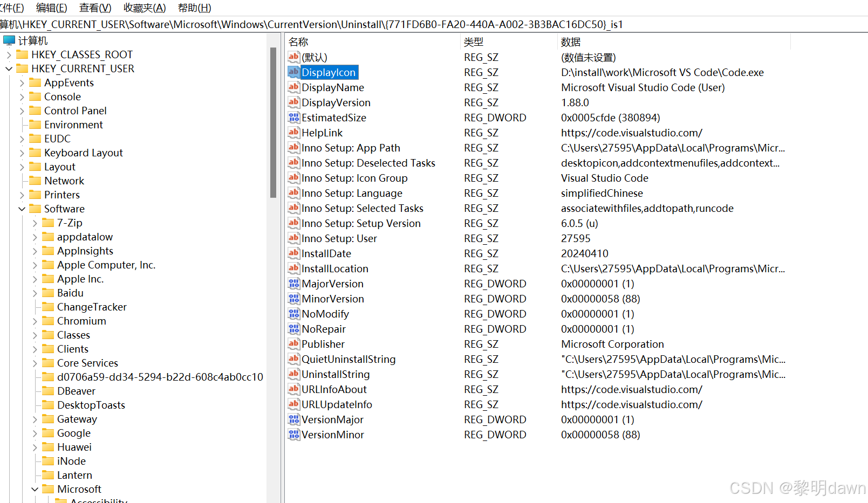This screenshot has width=868, height=503.
Task: Click the data cell reading 1.88.0
Action: [x=575, y=102]
